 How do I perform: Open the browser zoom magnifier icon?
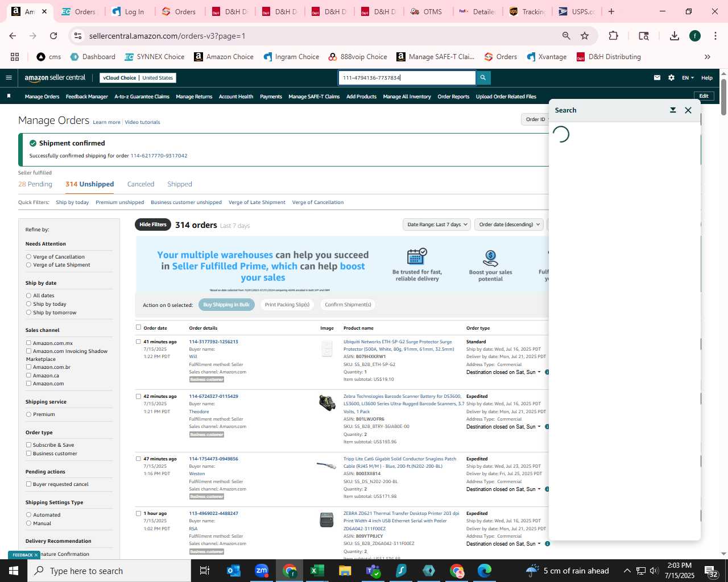click(566, 36)
